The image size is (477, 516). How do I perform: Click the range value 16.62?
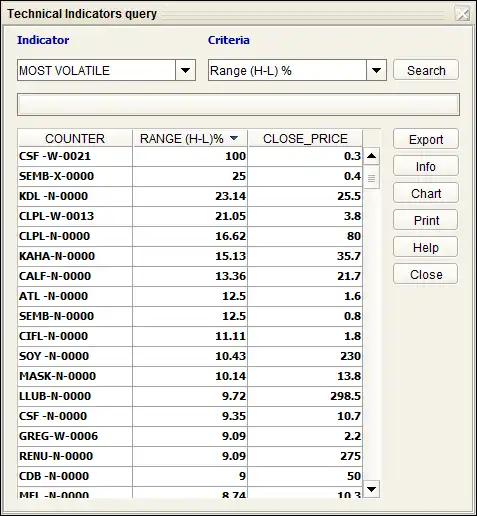[x=231, y=236]
